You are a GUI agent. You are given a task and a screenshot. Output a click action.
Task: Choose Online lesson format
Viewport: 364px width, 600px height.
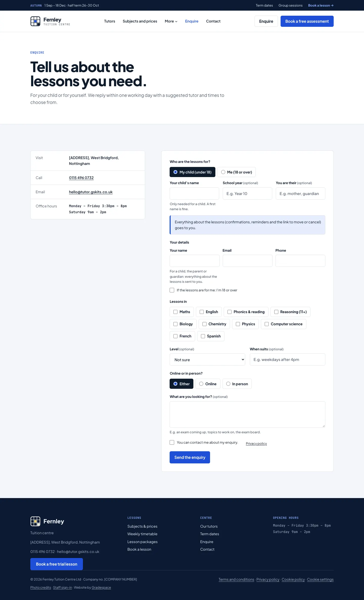[x=208, y=384]
